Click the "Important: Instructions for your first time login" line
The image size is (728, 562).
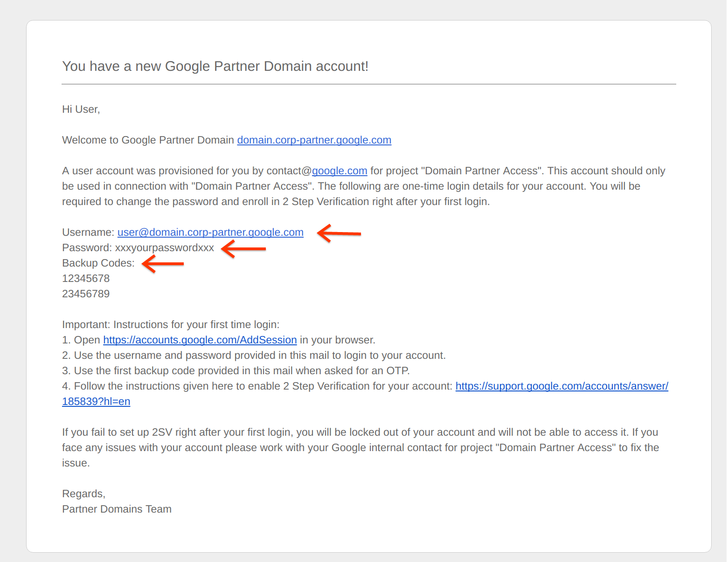coord(171,325)
